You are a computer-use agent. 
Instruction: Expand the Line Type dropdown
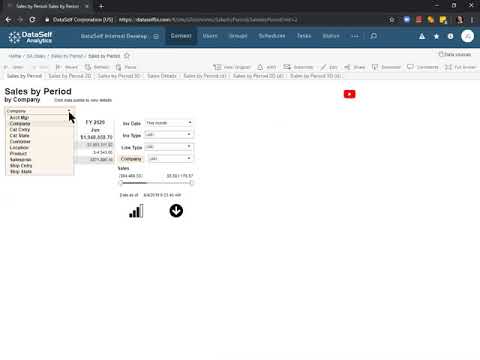169,147
